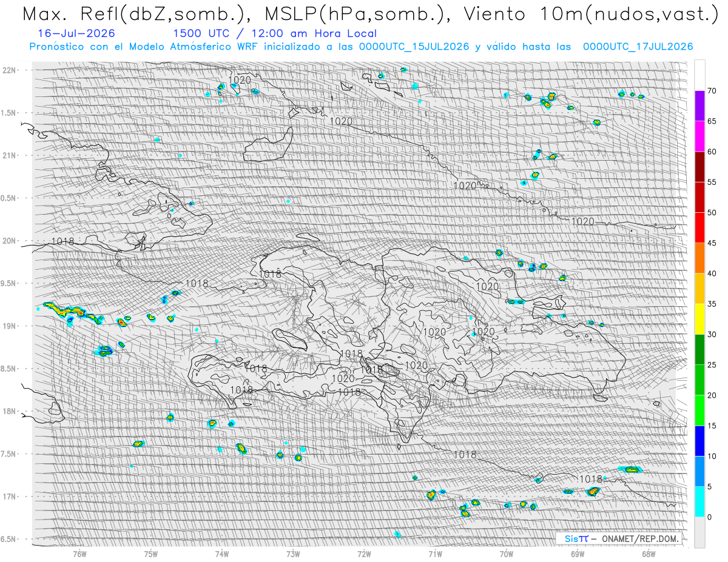The image size is (728, 562).
Task: Click the "76W" longitude axis label
Action: click(79, 554)
